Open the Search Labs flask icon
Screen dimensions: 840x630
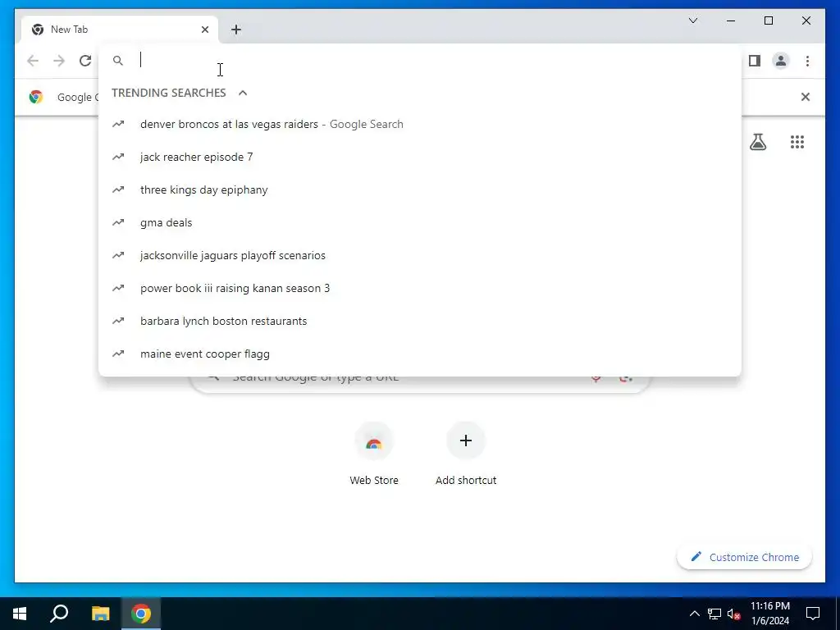tap(757, 141)
